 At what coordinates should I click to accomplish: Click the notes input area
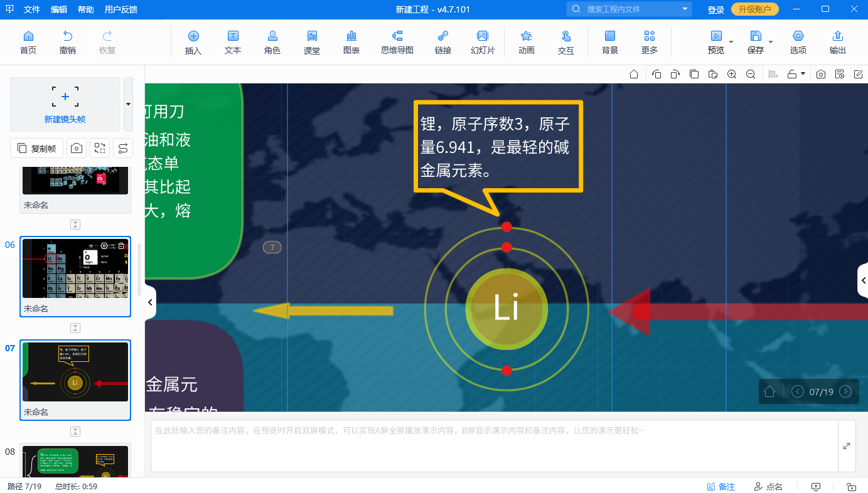click(x=495, y=446)
